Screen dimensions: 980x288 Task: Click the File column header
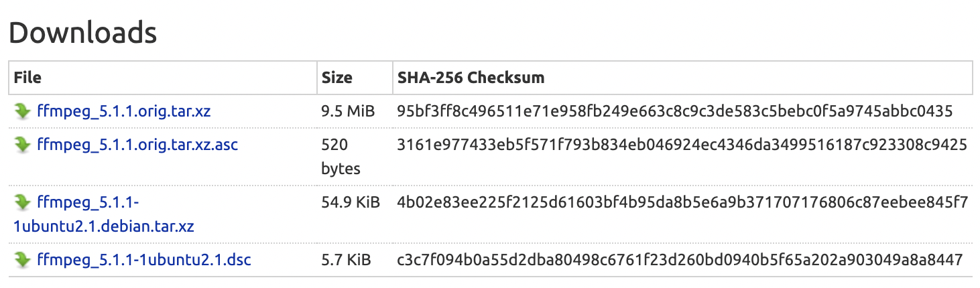[x=27, y=78]
